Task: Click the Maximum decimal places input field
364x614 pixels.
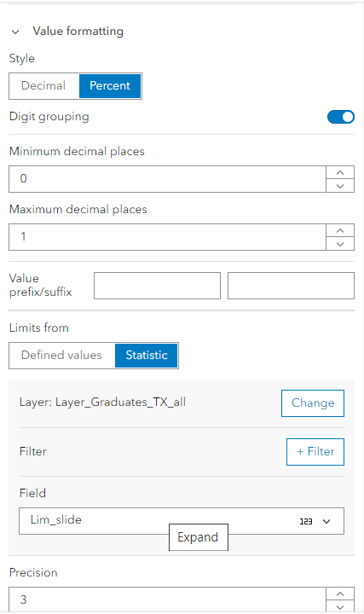Action: pos(168,237)
